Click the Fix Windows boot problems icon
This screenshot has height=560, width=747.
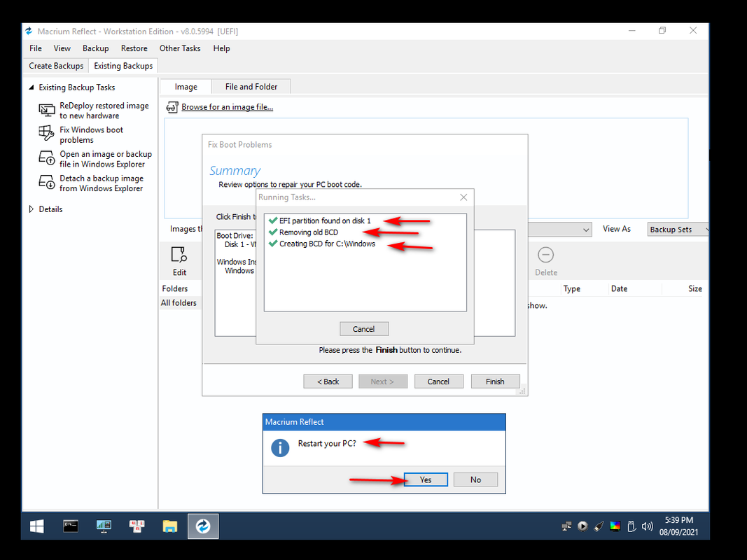point(47,133)
